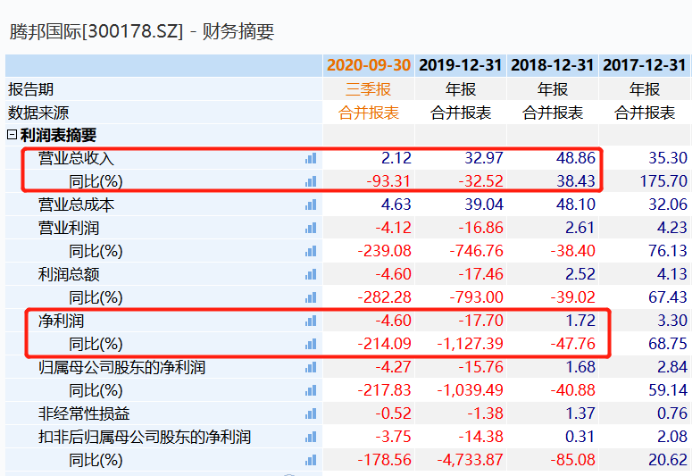Click the 营业总成本 row label
This screenshot has width=693, height=476.
76,205
